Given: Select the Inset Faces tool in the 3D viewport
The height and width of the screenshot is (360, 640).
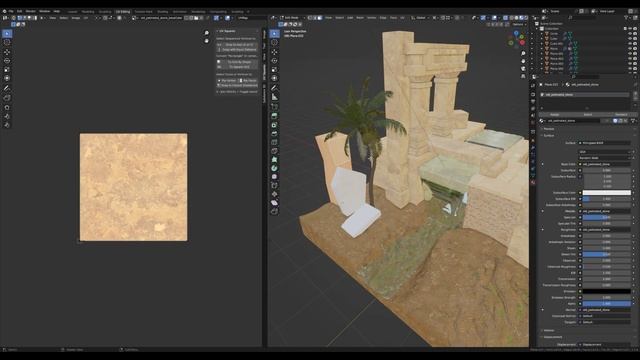Looking at the screenshot, I should pos(274,125).
